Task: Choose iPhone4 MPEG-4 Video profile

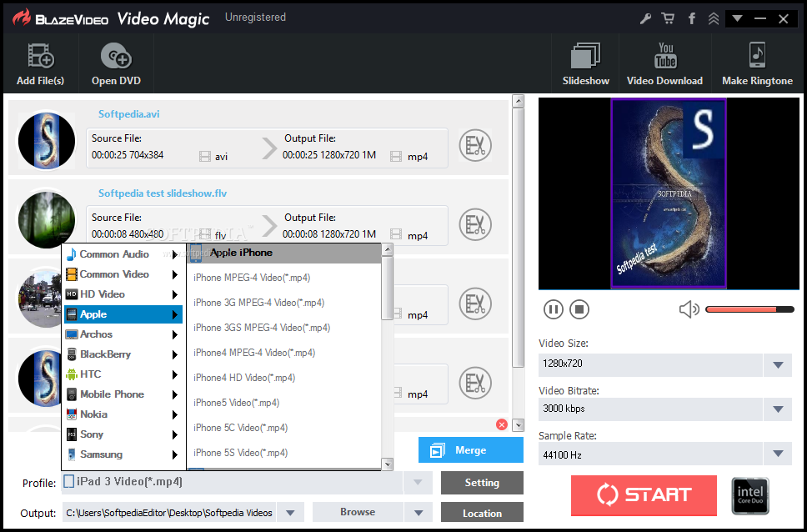Action: click(x=284, y=353)
